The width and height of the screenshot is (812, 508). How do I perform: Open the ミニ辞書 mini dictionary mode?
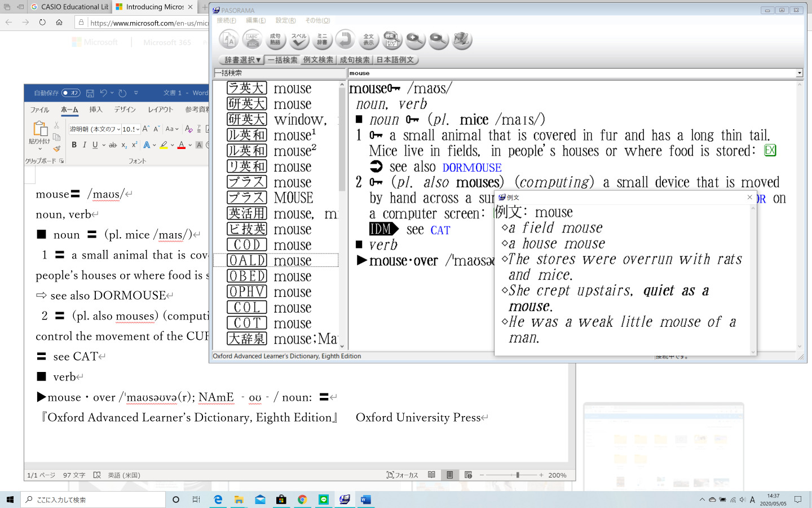pyautogui.click(x=322, y=40)
